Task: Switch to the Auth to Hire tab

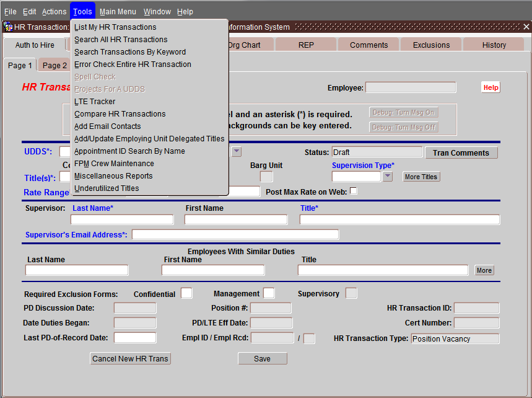Action: click(x=35, y=45)
